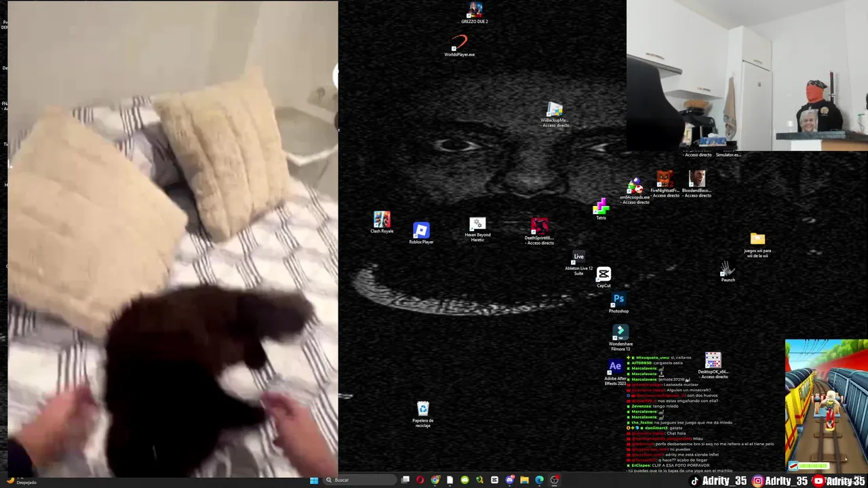Click the Windows Start button in taskbar

(x=314, y=480)
